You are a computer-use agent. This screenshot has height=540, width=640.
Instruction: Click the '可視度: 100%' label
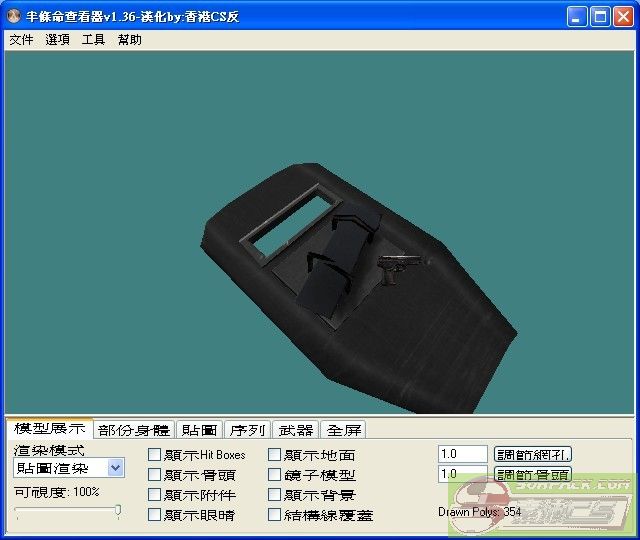tap(57, 491)
